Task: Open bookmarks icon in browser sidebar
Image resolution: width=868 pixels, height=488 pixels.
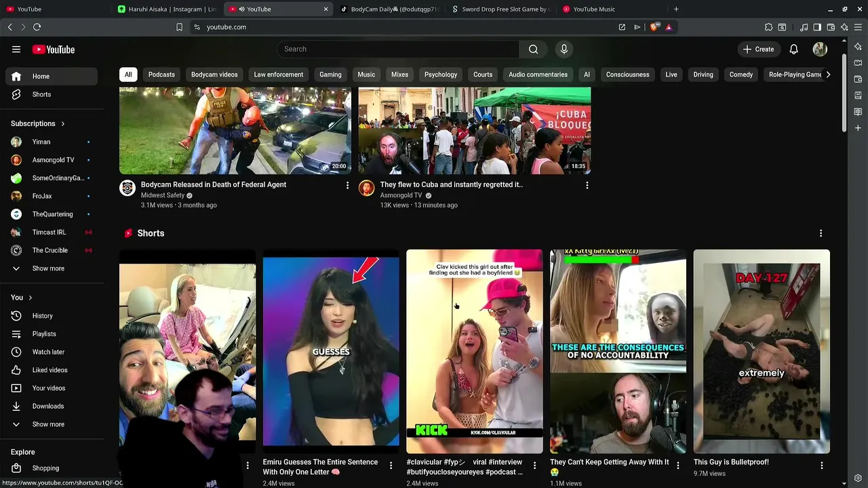Action: point(858,96)
